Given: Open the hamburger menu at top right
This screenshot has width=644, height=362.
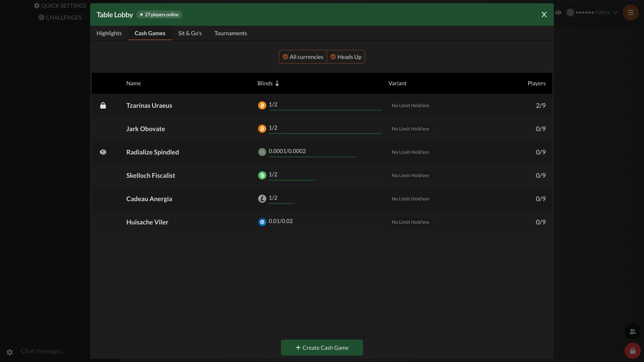Looking at the screenshot, I should coord(631,12).
